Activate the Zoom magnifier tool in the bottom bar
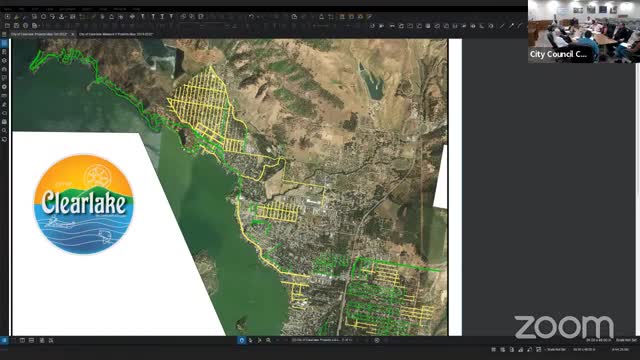The height and width of the screenshot is (360, 640). click(268, 340)
